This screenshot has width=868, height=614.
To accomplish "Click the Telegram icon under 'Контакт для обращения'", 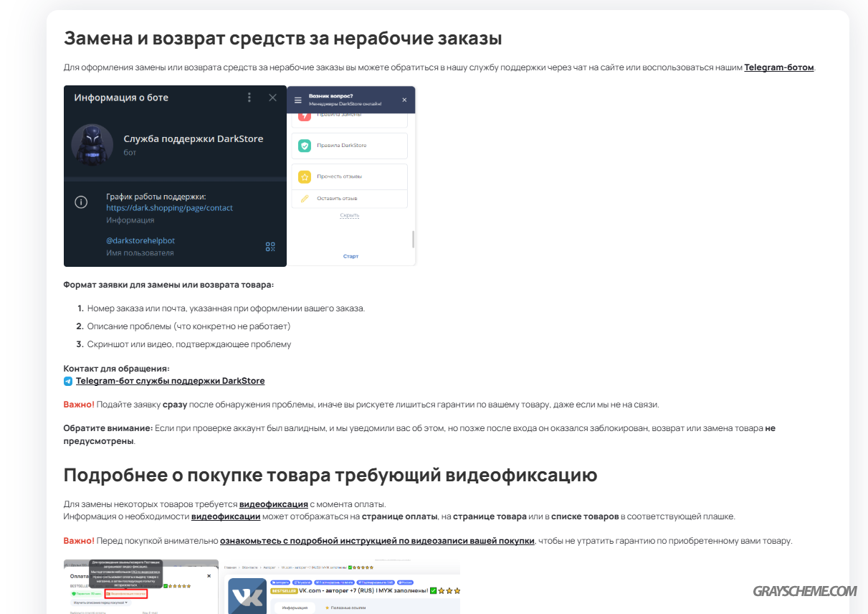I will (x=68, y=381).
